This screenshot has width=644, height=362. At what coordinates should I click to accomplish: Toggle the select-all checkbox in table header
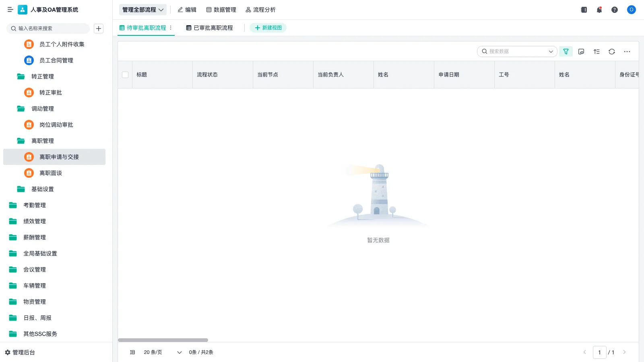tap(125, 74)
